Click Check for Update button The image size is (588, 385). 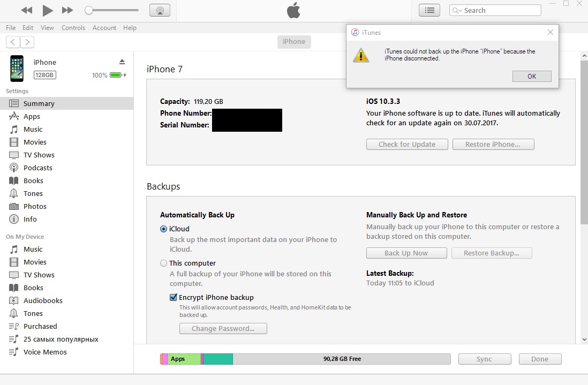point(407,145)
